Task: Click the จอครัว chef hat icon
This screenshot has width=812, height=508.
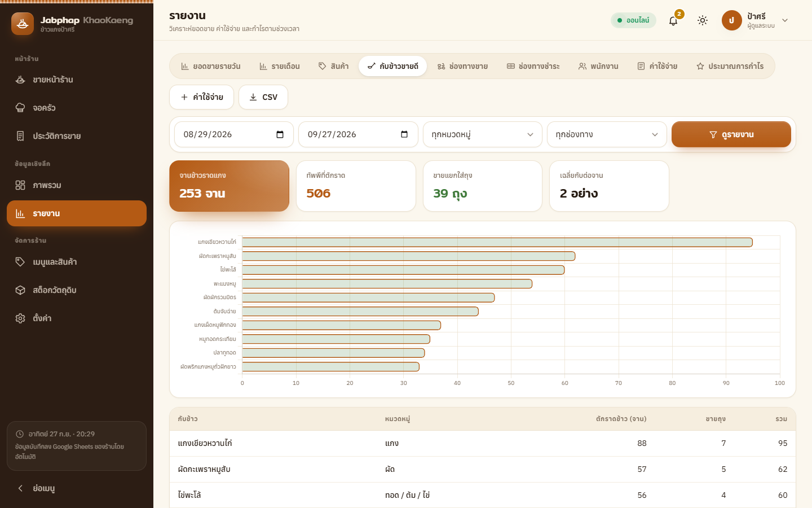Action: [20, 108]
